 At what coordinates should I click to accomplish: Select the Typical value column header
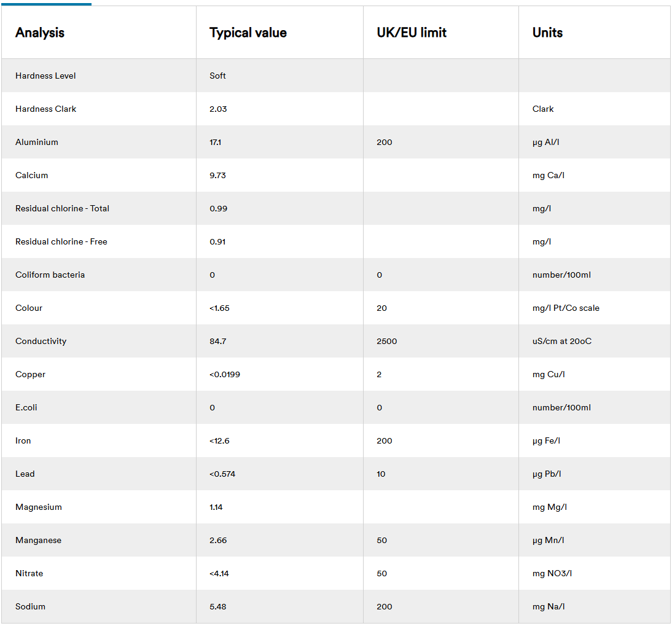tap(248, 33)
